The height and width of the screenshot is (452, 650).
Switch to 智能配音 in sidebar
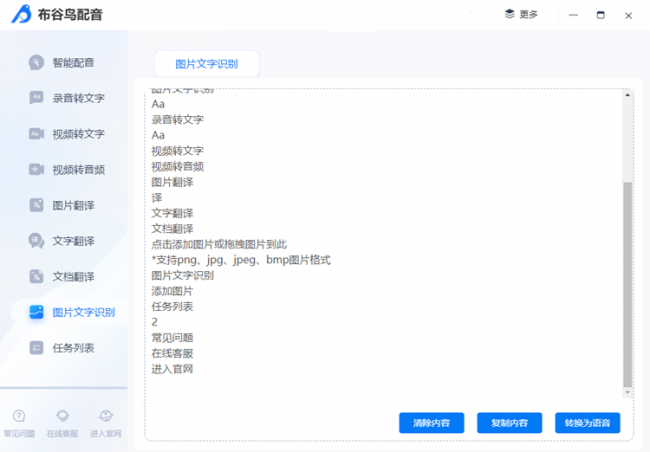(x=73, y=63)
